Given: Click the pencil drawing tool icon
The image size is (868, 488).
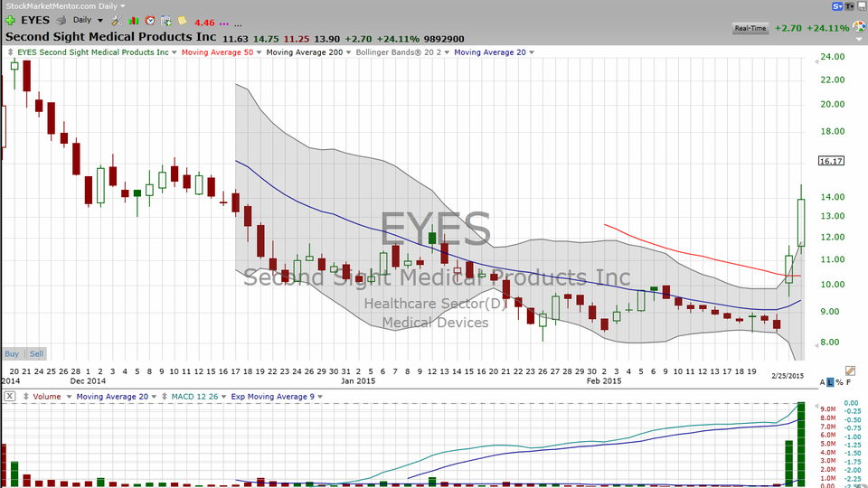Looking at the screenshot, I should pyautogui.click(x=850, y=371).
